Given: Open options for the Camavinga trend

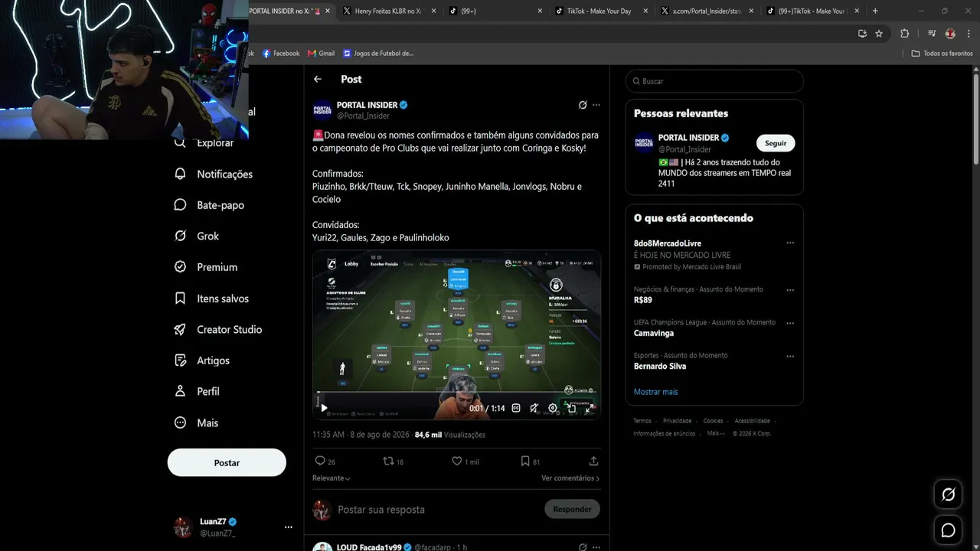Looking at the screenshot, I should click(x=790, y=323).
